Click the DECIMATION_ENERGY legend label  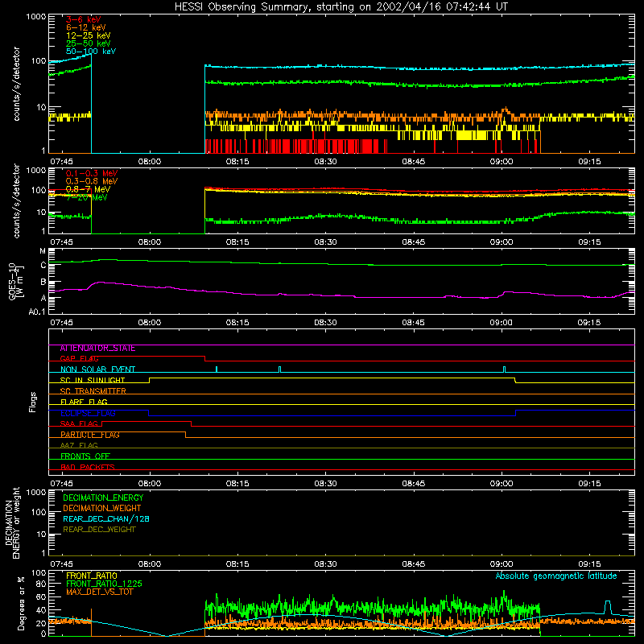tap(103, 497)
